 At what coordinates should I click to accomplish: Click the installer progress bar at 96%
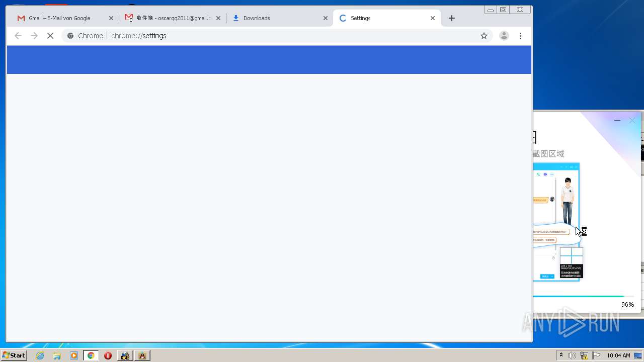coord(584,296)
